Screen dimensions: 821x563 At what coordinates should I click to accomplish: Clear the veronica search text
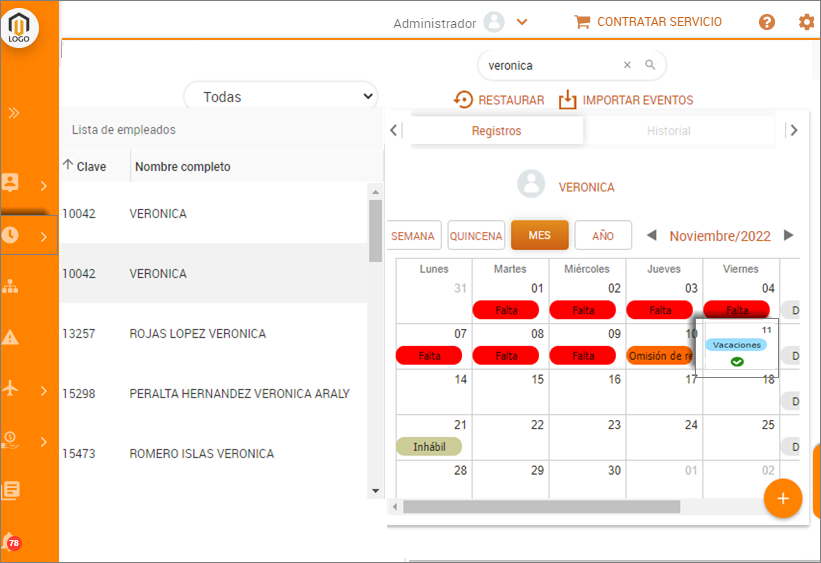click(x=627, y=65)
